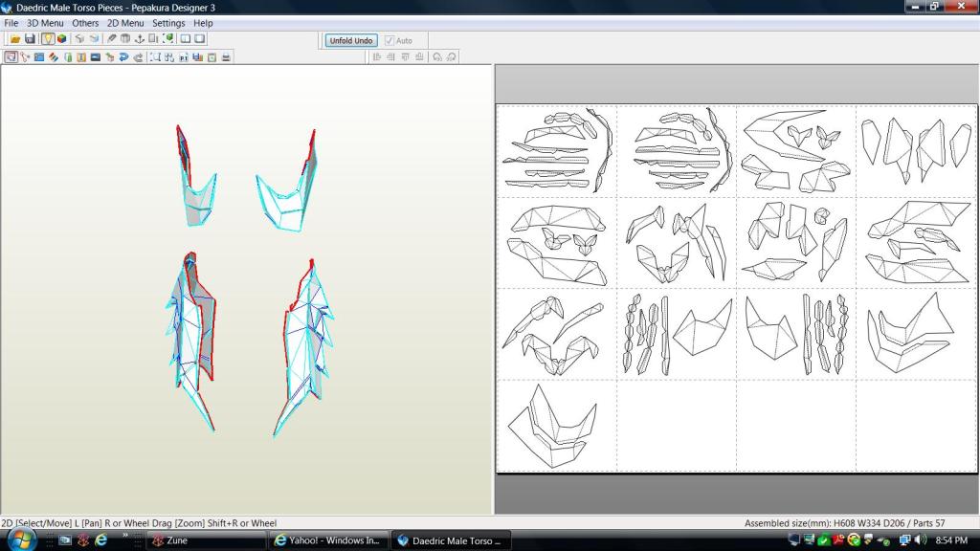This screenshot has height=551, width=980.
Task: Switch to the Zune taskbar window
Action: pyautogui.click(x=207, y=540)
